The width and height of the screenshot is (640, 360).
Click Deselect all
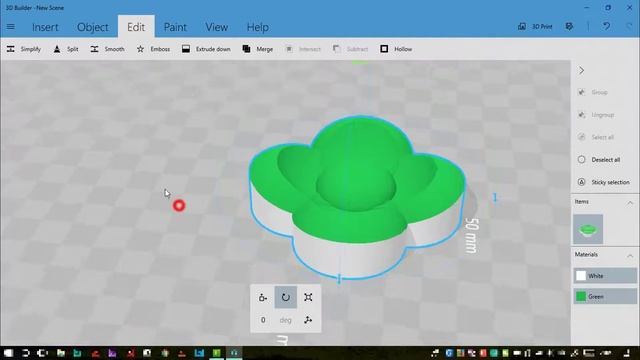point(599,160)
